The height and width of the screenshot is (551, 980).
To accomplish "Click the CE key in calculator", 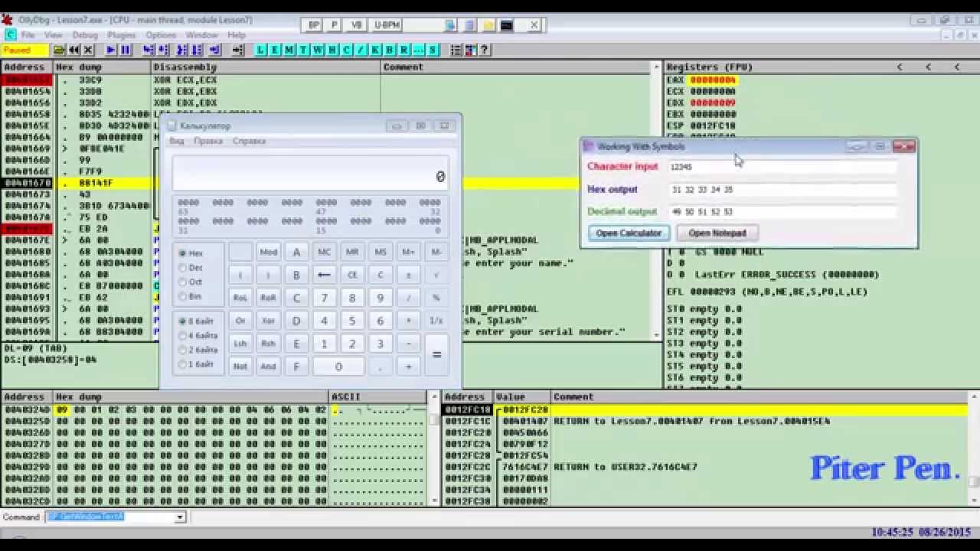I will 352,275.
